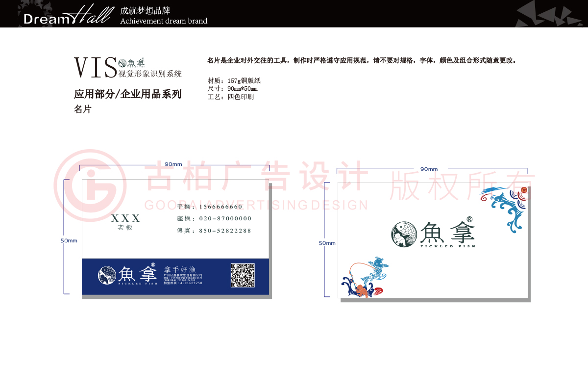Select the 拿手好渔 slogan text on blue band
The width and height of the screenshot is (588, 368).
coord(180,269)
